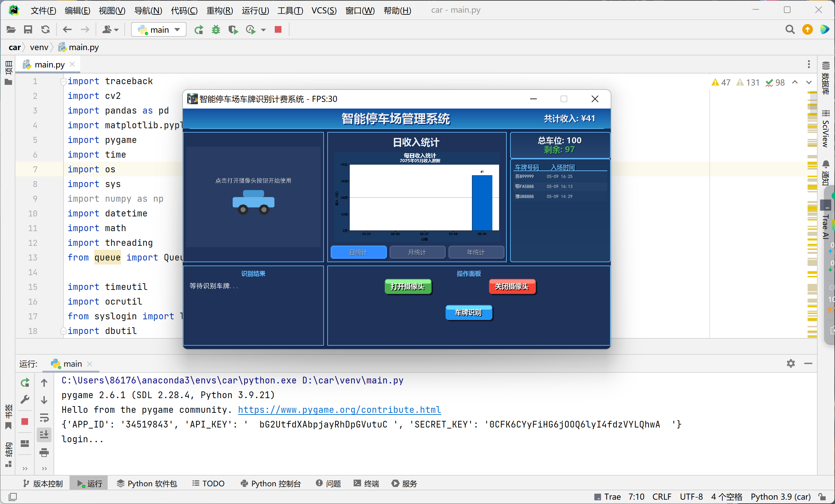
Task: Open the 重构(R) menu
Action: pyautogui.click(x=220, y=10)
